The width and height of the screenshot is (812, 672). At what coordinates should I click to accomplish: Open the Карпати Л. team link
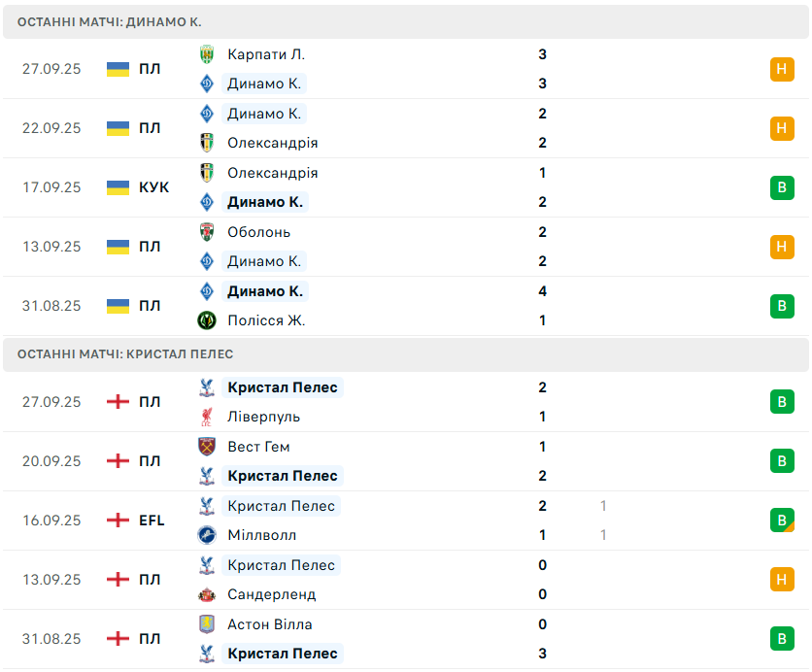click(x=266, y=54)
